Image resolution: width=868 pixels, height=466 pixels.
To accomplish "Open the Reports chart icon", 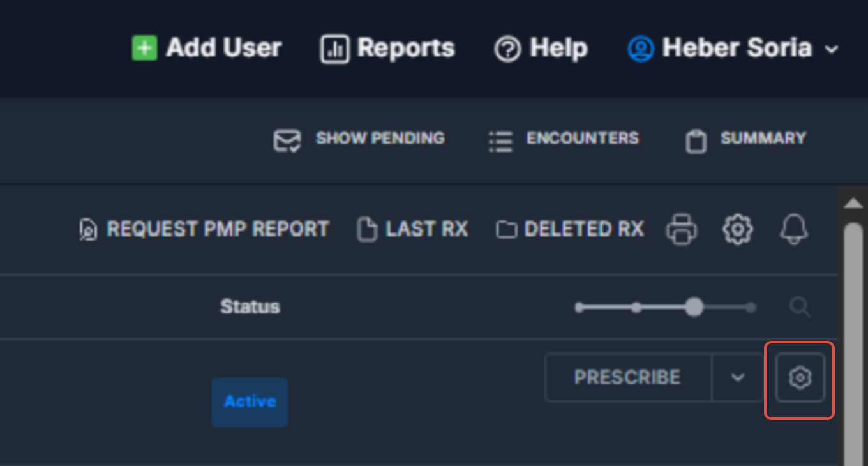I will coord(334,49).
